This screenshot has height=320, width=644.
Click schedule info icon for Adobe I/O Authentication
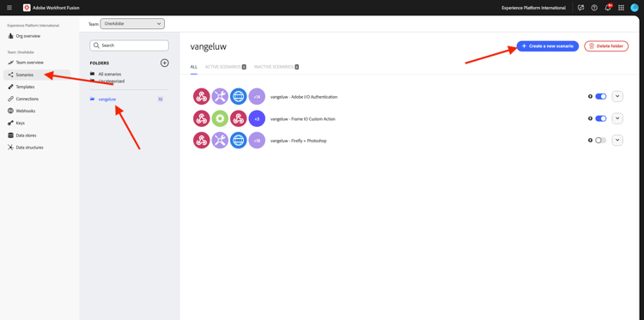pos(590,97)
